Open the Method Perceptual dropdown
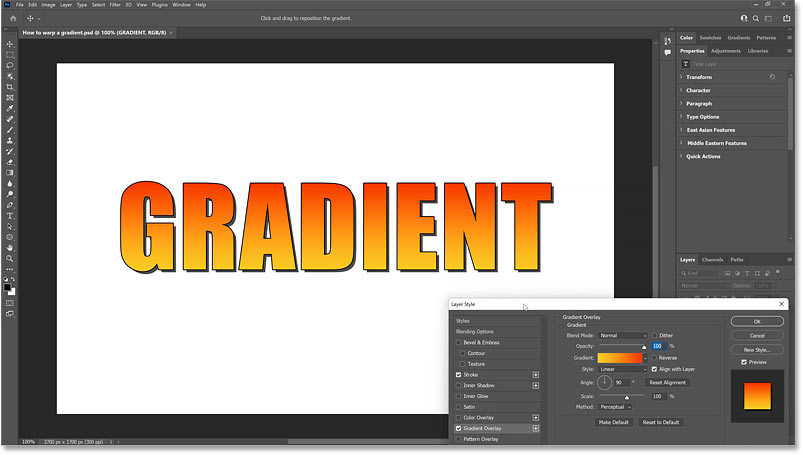Viewport: 803px width, 455px height. (615, 407)
